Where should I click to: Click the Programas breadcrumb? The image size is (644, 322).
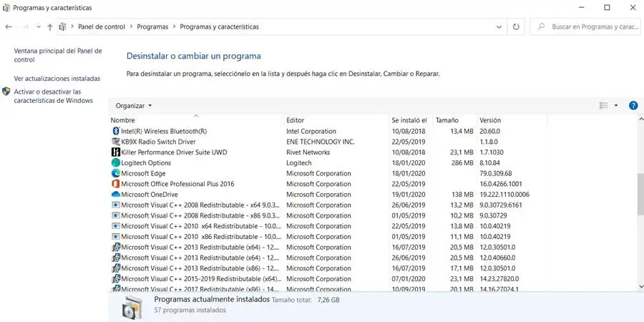coord(153,26)
